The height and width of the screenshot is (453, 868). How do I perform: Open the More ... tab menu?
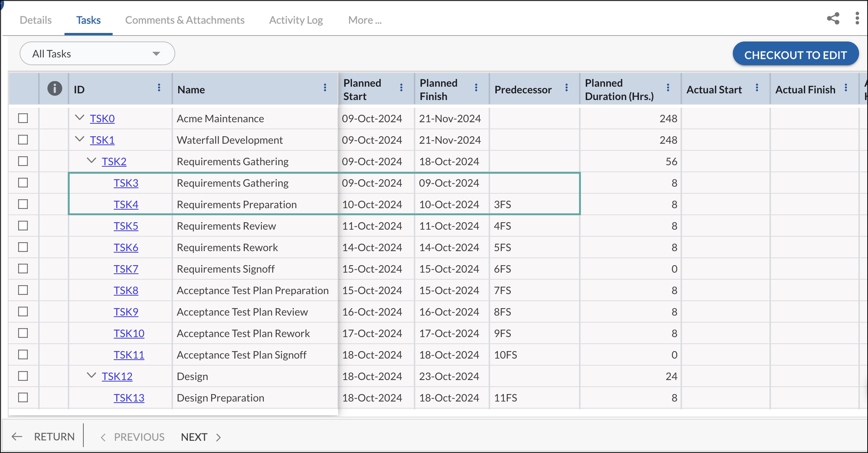pos(365,20)
